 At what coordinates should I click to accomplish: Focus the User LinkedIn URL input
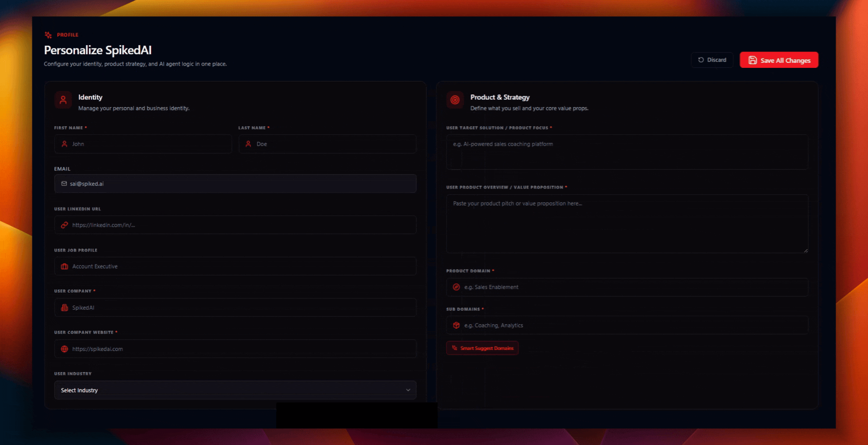(235, 225)
